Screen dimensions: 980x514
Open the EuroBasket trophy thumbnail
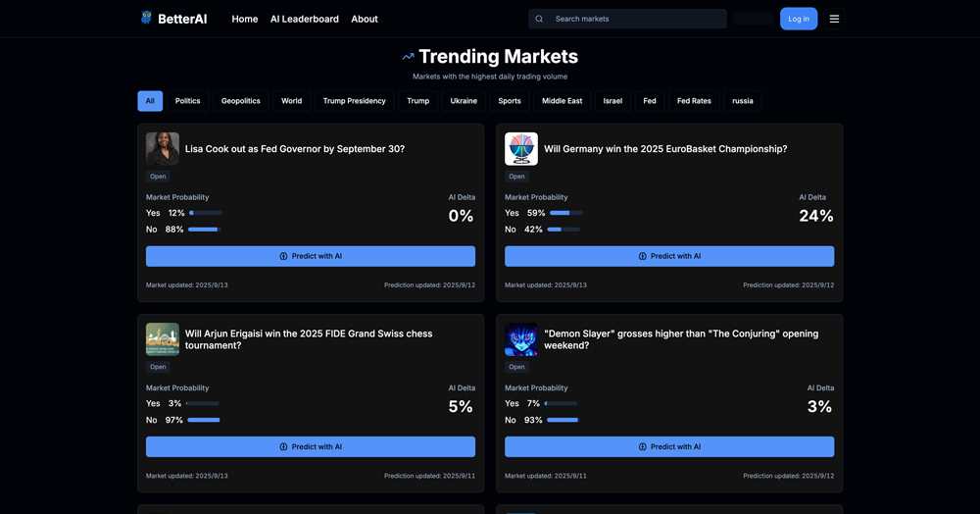tap(521, 149)
